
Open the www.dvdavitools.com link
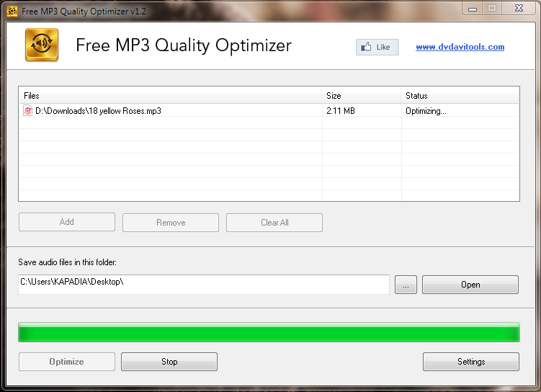tap(460, 47)
